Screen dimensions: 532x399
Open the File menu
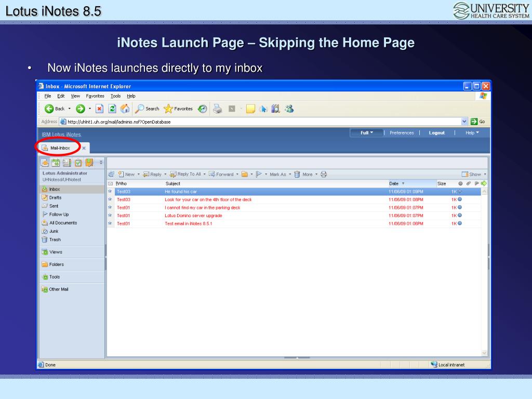[48, 96]
